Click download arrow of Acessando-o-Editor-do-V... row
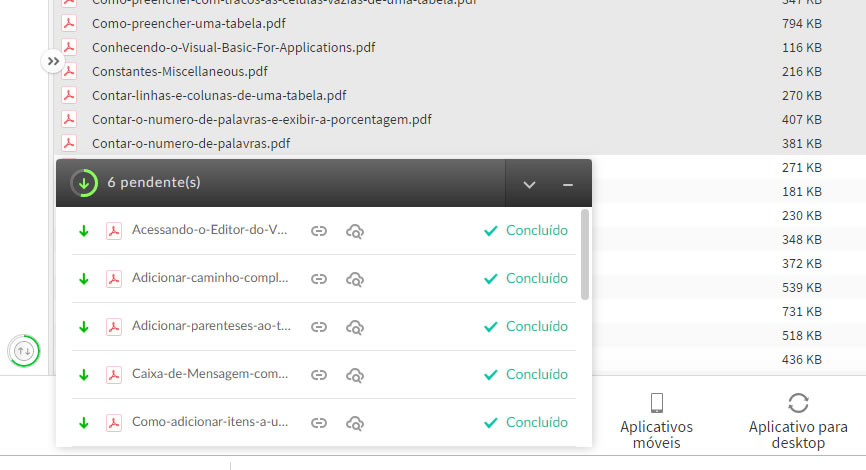The width and height of the screenshot is (866, 470). pos(84,231)
